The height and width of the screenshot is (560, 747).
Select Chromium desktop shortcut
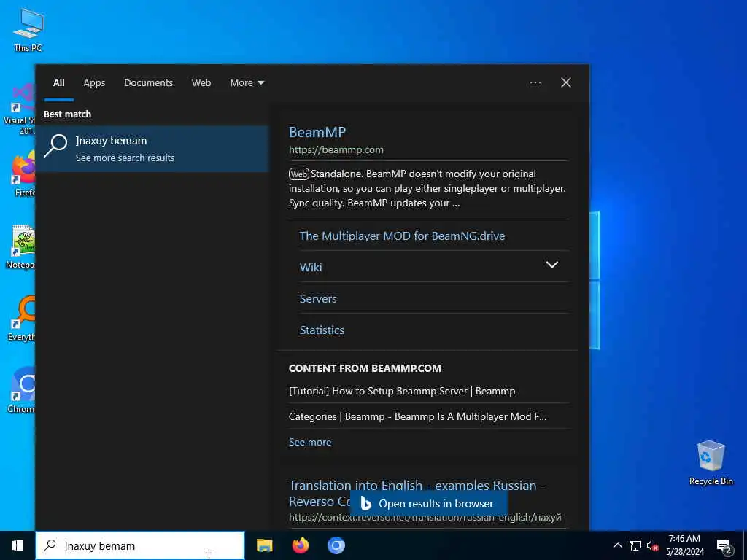[x=21, y=391]
